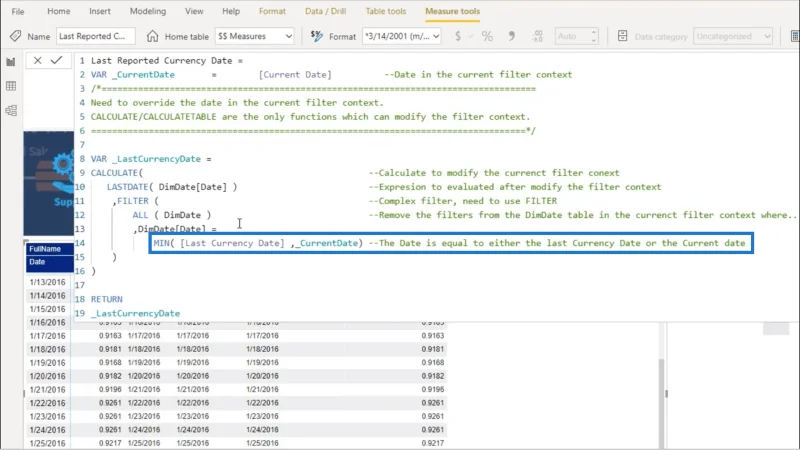Click the Date column header
The width and height of the screenshot is (800, 450).
pyautogui.click(x=37, y=262)
